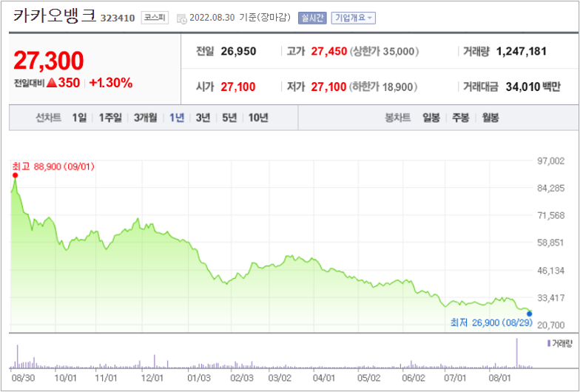Click the red 최고 high point marker
The height and width of the screenshot is (392, 580).
point(15,175)
